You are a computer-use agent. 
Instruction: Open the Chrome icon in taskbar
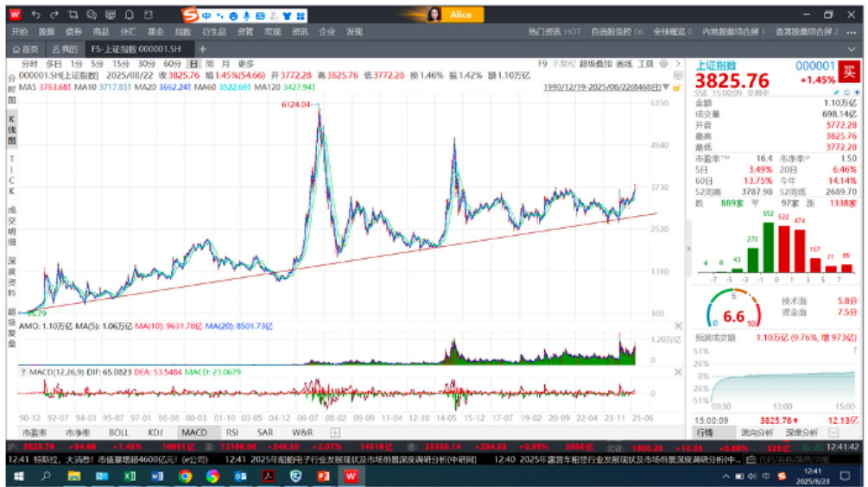[x=185, y=476]
